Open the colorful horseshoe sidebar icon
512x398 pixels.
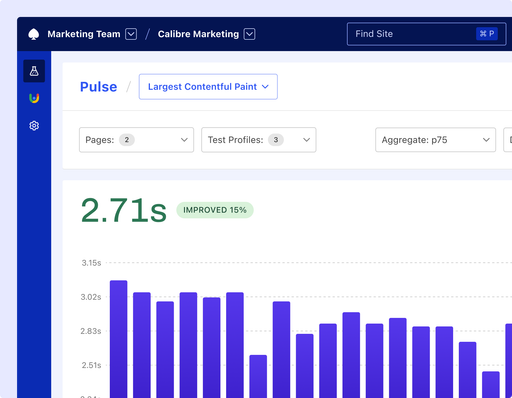(34, 98)
